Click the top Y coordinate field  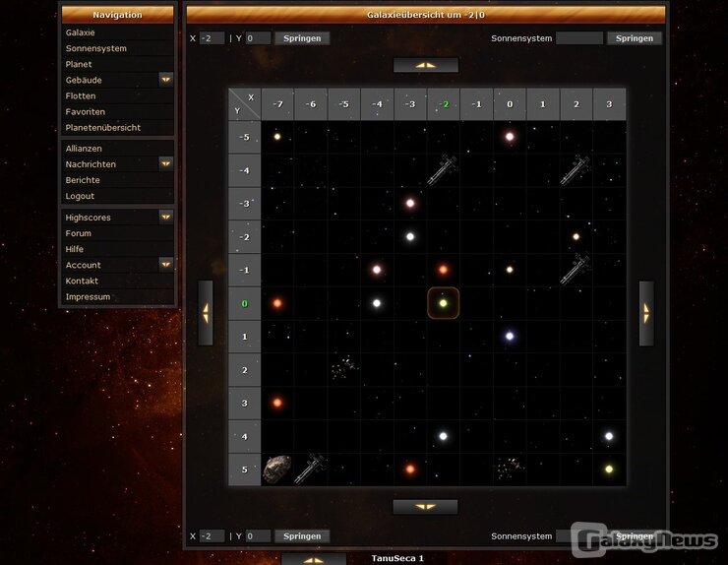click(x=258, y=38)
